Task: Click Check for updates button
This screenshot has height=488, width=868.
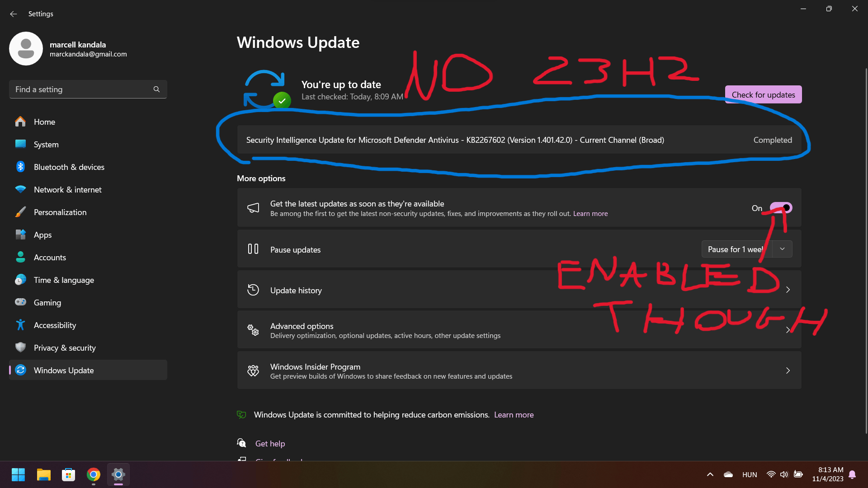Action: coord(763,94)
